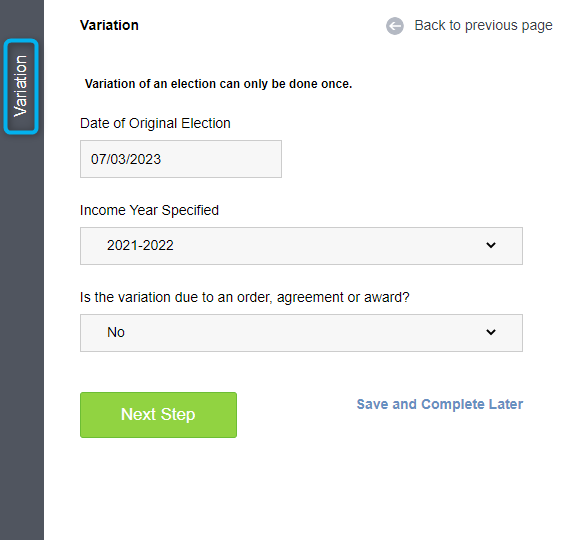Click the Income Year Specified label

tap(149, 210)
